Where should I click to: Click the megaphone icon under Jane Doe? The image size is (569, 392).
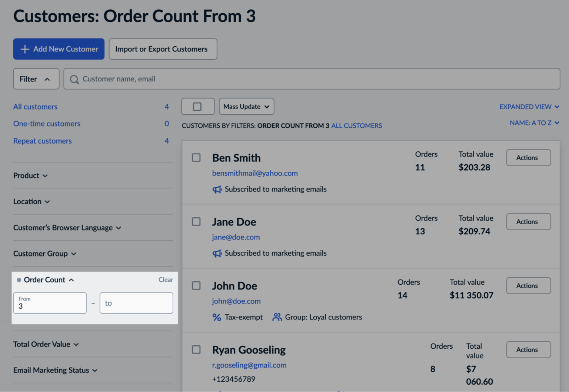(217, 253)
